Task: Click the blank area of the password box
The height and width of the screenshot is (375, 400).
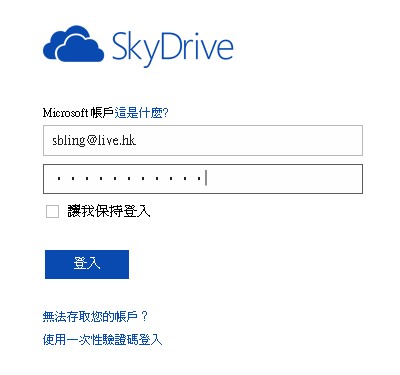Action: coord(283,179)
